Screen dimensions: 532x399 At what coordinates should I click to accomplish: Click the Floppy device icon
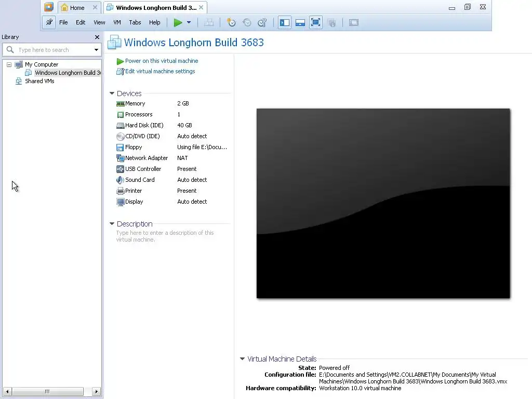pos(120,147)
